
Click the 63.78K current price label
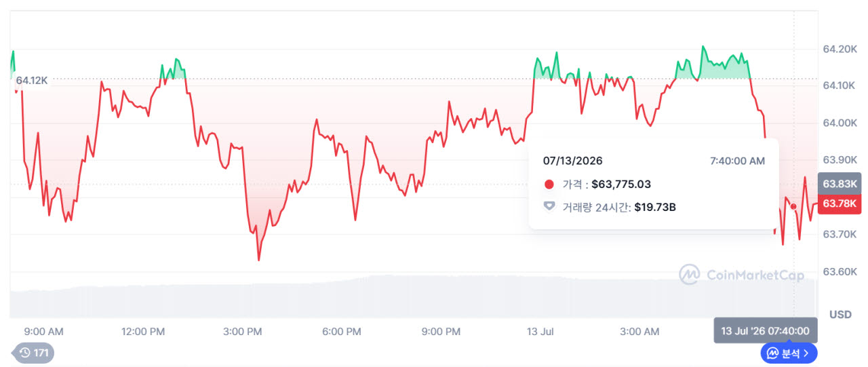point(840,204)
